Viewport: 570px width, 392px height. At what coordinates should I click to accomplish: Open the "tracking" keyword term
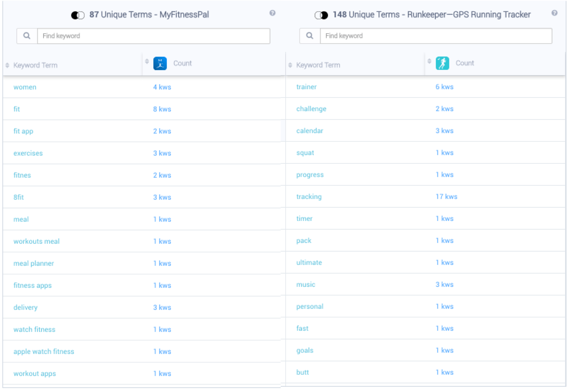click(x=309, y=197)
